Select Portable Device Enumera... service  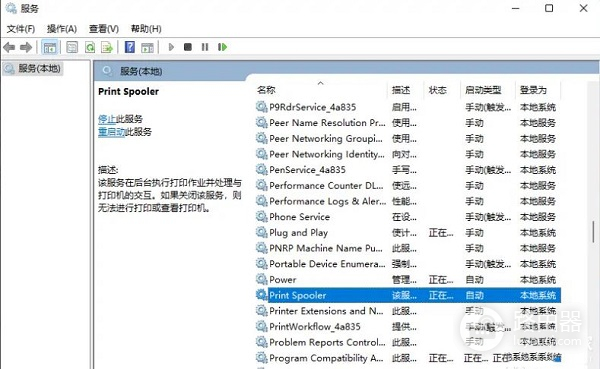pyautogui.click(x=408, y=264)
